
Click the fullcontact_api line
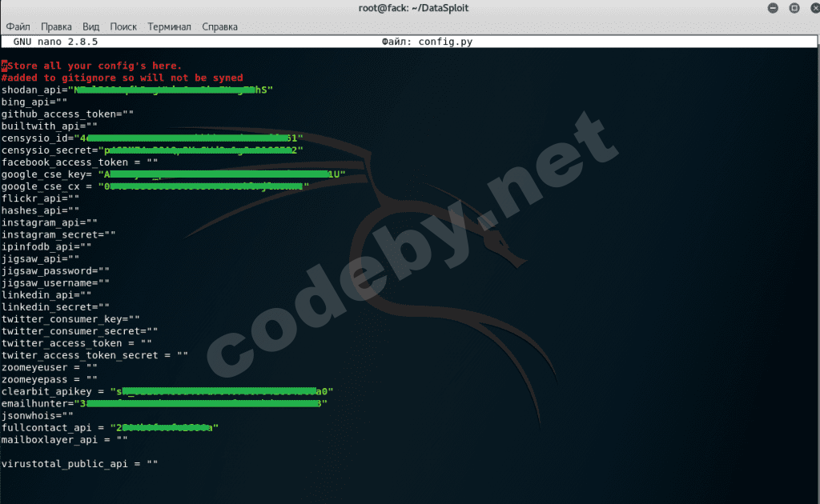110,427
